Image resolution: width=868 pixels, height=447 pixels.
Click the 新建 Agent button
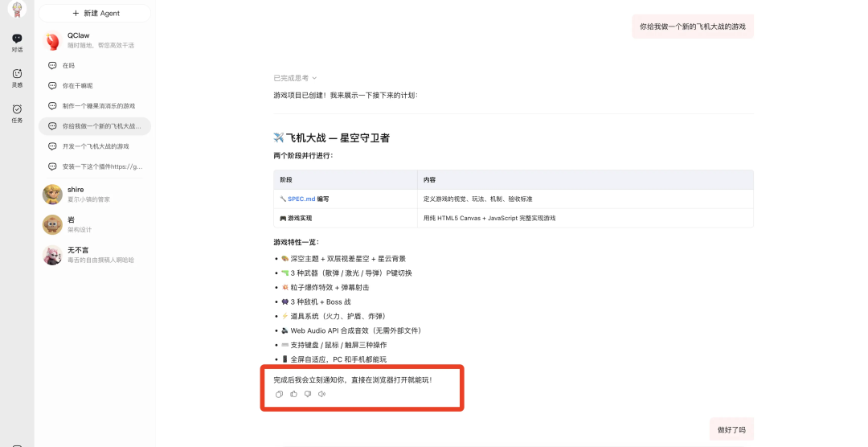coord(95,14)
